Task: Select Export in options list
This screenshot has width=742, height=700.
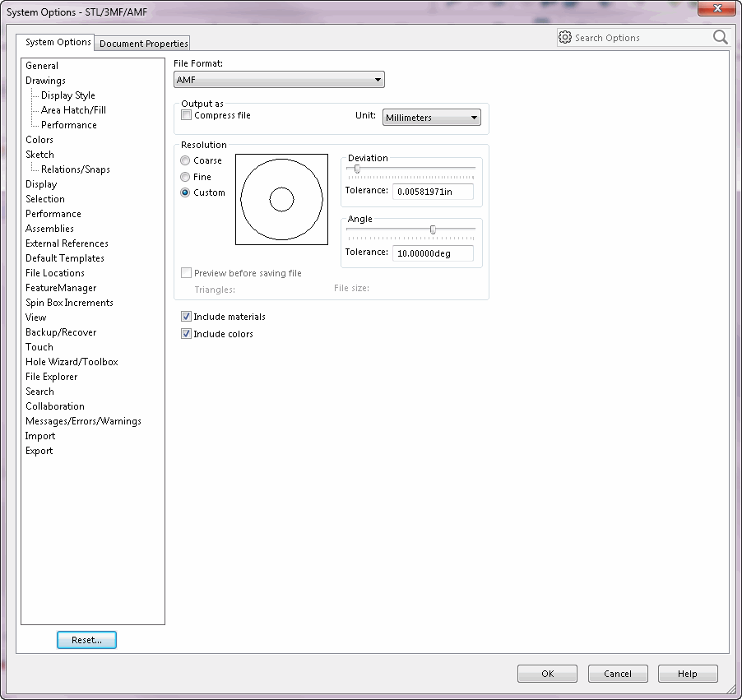Action: coord(39,451)
